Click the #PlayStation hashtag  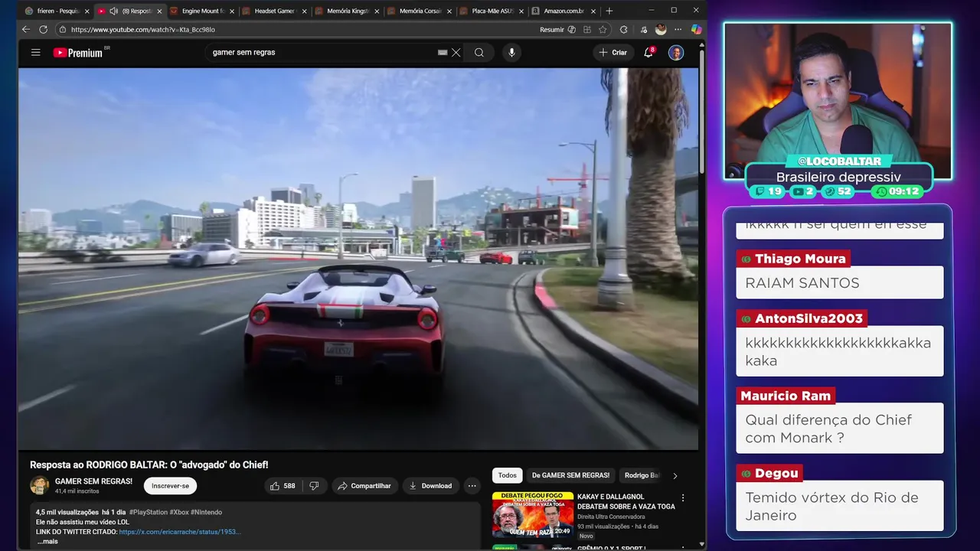[149, 512]
